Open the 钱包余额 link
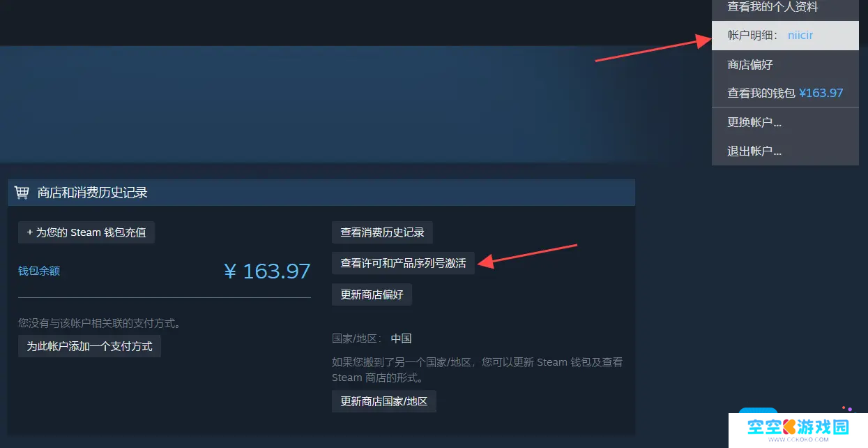868x448 pixels. pos(39,271)
